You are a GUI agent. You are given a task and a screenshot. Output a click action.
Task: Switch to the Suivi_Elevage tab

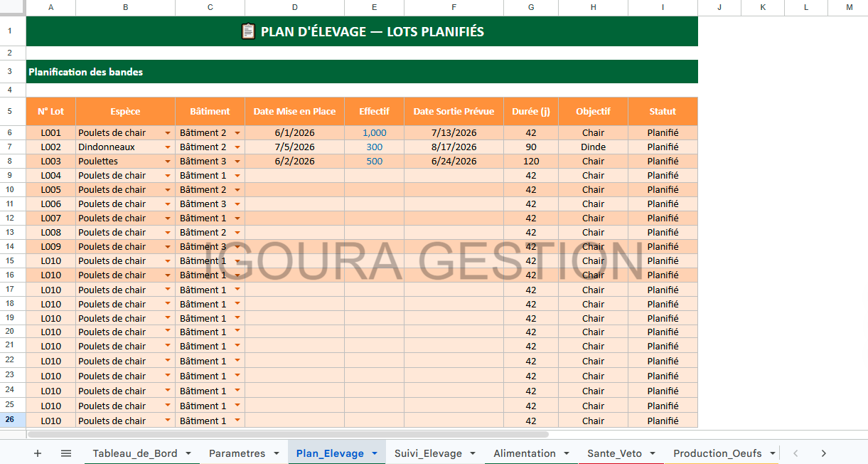click(435, 453)
